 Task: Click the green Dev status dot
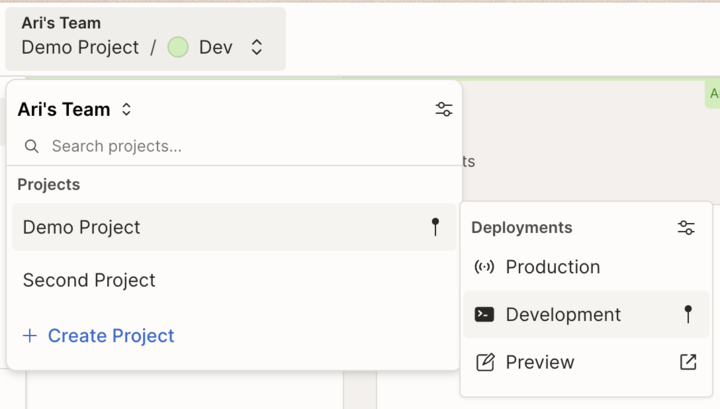tap(178, 47)
